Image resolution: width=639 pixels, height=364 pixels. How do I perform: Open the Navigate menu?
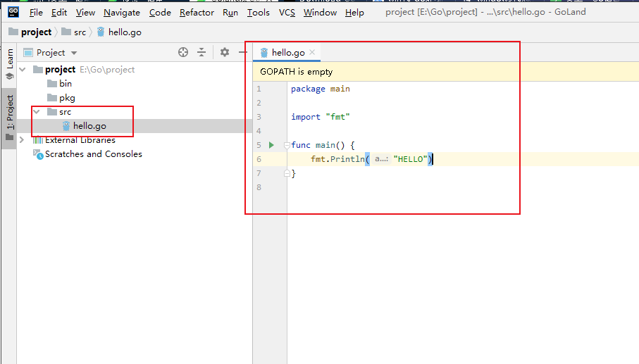[x=121, y=13]
